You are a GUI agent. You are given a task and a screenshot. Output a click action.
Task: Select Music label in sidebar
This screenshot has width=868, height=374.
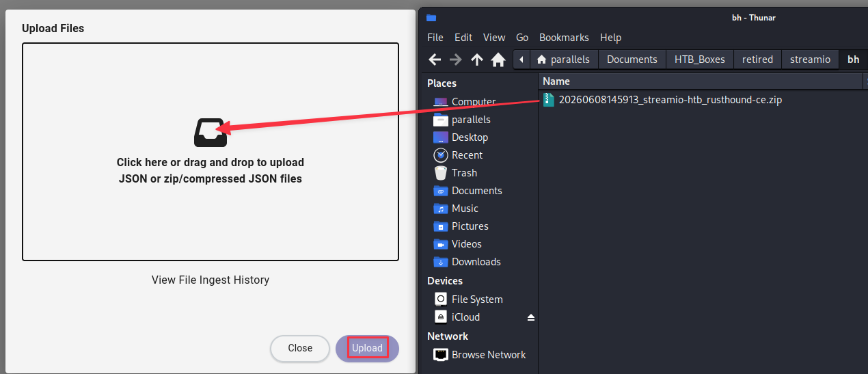pyautogui.click(x=465, y=209)
